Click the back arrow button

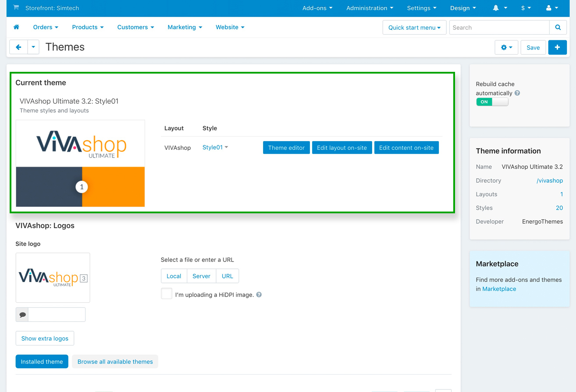click(x=18, y=47)
